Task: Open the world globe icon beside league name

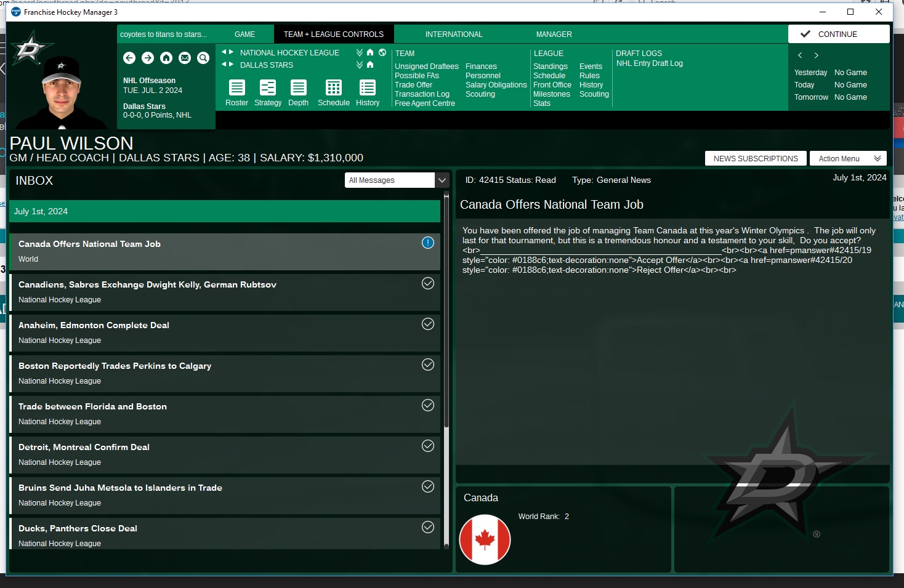Action: point(382,52)
